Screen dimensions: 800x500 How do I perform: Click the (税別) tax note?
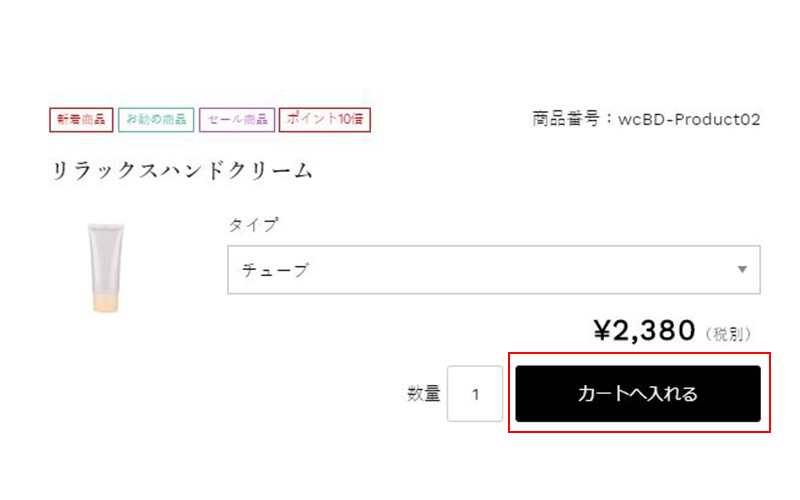tap(729, 334)
